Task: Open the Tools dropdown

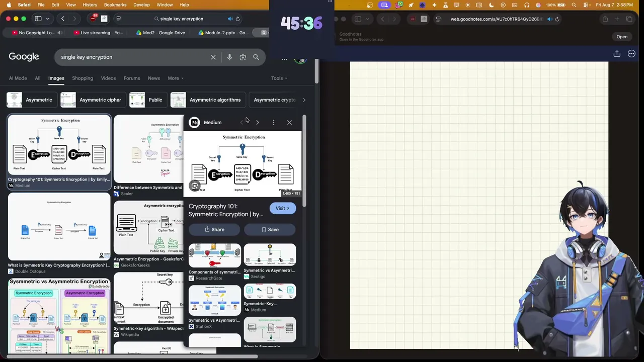Action: [x=279, y=78]
